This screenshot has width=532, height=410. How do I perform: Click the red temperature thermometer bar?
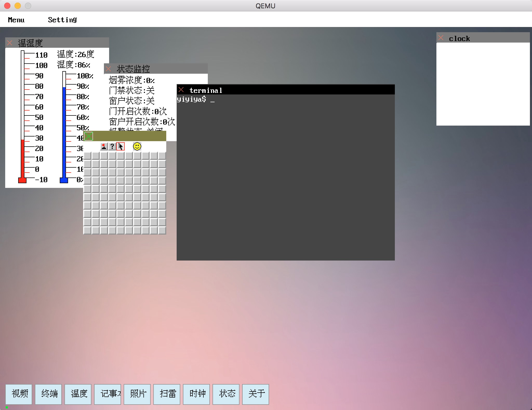click(23, 158)
